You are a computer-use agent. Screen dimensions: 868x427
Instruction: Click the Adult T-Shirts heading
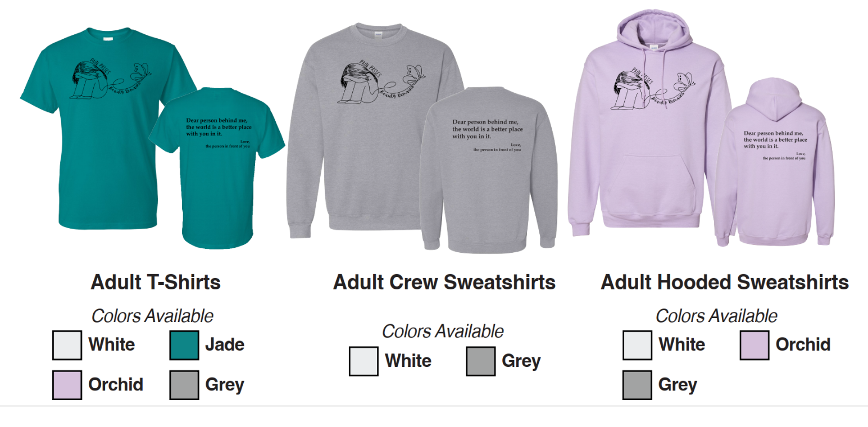point(156,282)
